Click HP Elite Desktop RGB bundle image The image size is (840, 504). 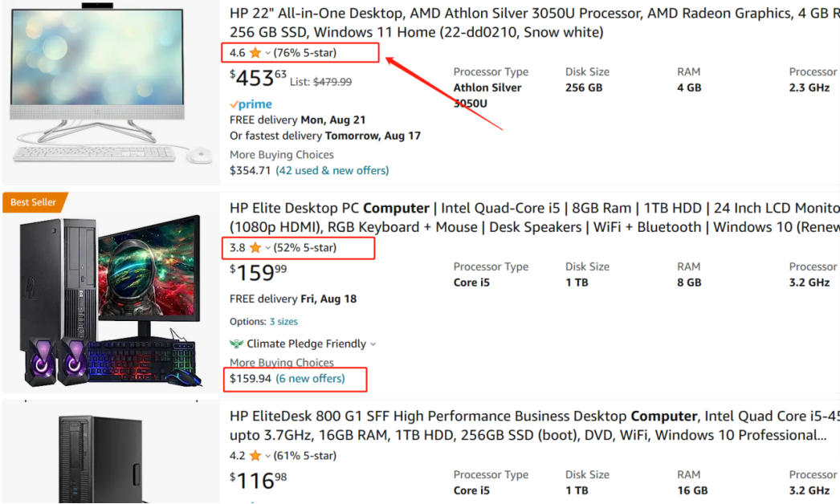[x=111, y=301]
